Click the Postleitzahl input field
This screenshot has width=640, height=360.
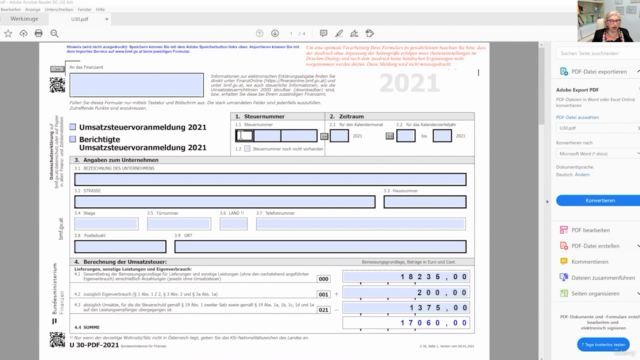[120, 246]
